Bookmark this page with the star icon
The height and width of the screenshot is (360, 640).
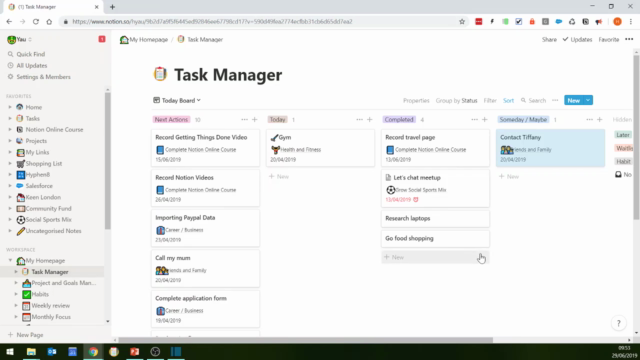[462, 22]
